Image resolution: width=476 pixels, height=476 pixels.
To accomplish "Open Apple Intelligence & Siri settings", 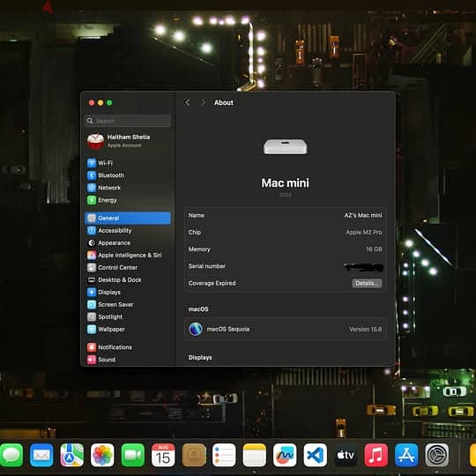I will tap(128, 256).
